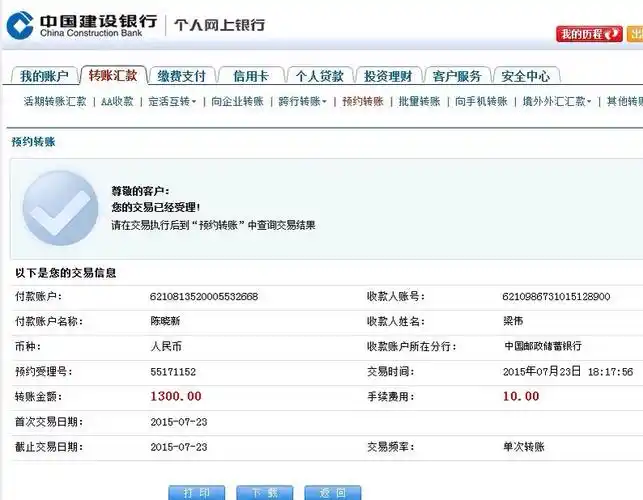Click the payer account number 6210813520005532668
This screenshot has width=643, height=500.
(x=204, y=297)
